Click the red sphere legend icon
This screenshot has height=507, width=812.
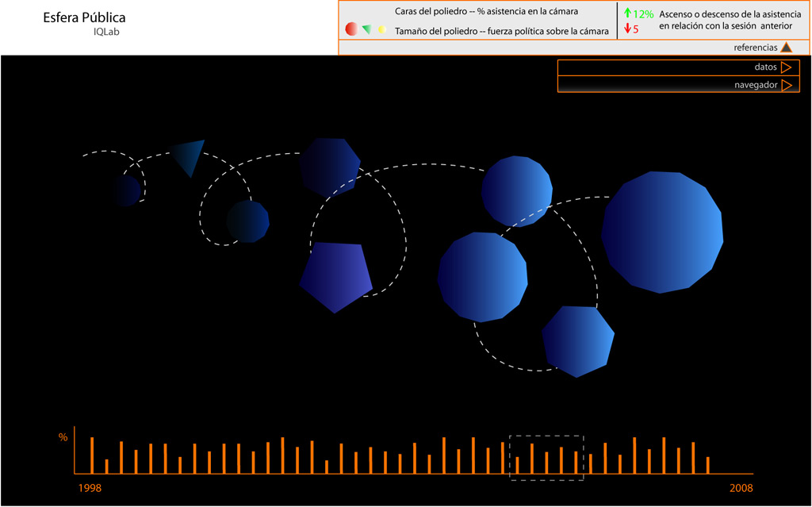[351, 29]
